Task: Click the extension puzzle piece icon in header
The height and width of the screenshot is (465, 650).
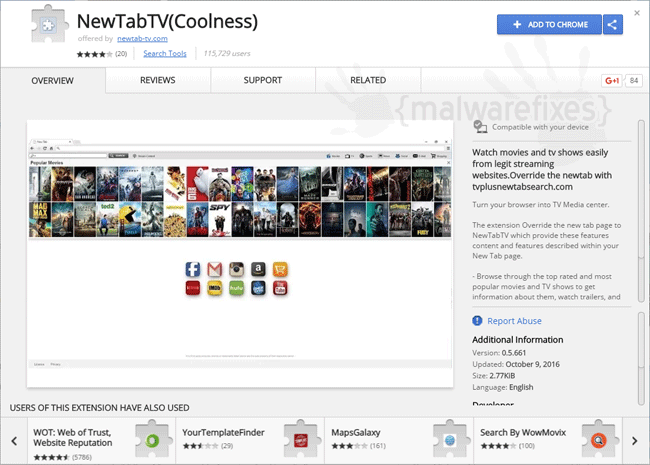Action: pyautogui.click(x=49, y=24)
